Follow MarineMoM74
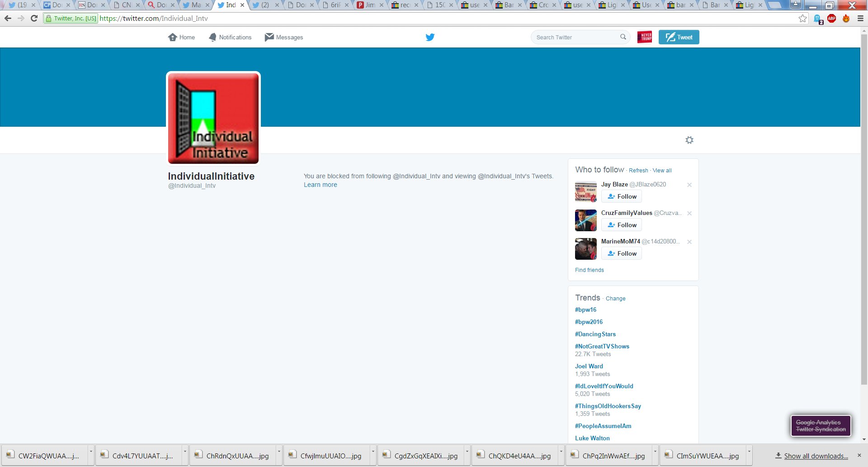868x467 pixels. coord(622,253)
